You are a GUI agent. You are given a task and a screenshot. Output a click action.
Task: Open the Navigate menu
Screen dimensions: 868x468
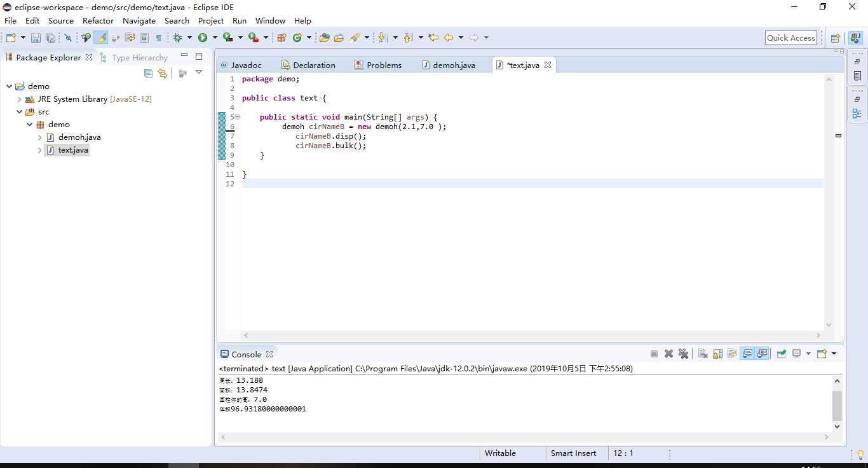139,20
